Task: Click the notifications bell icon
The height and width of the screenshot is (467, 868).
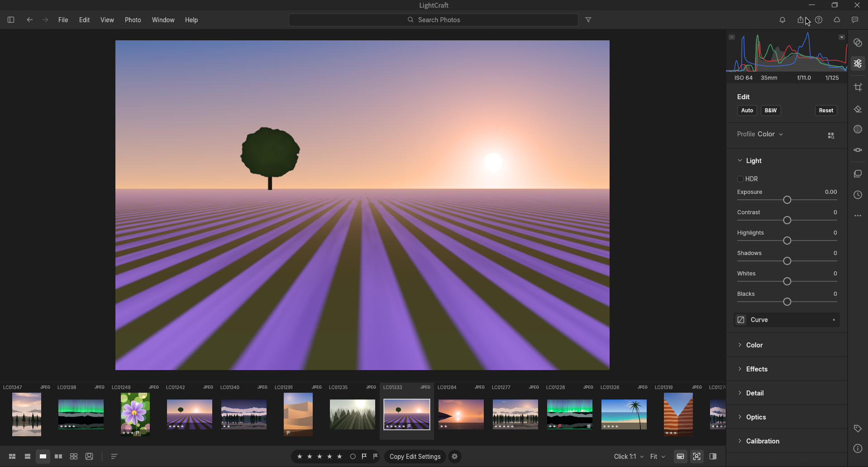Action: [782, 20]
